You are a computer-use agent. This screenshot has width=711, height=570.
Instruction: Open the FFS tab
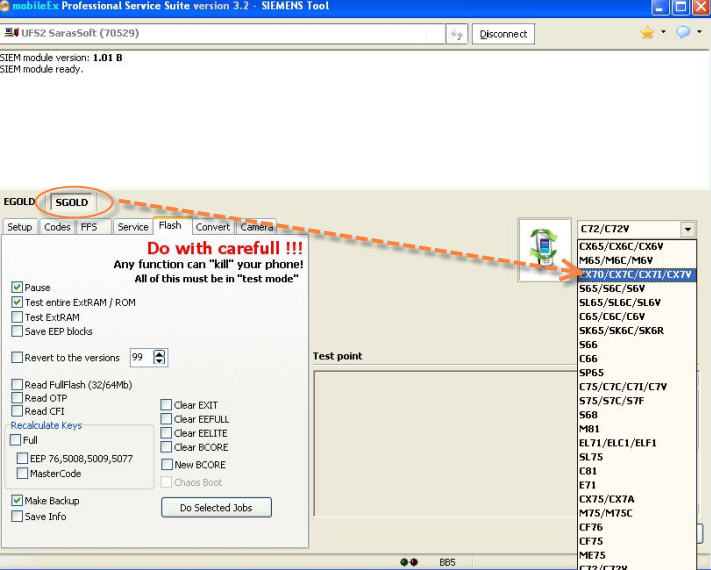[89, 227]
